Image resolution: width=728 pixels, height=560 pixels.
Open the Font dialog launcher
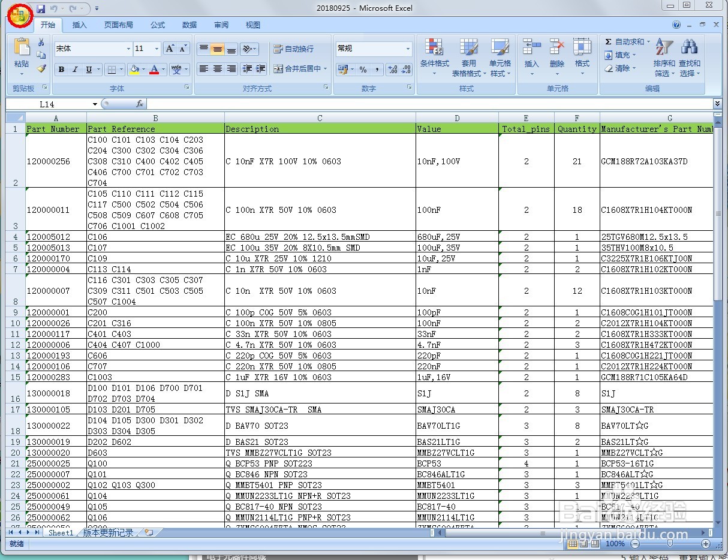(x=187, y=88)
